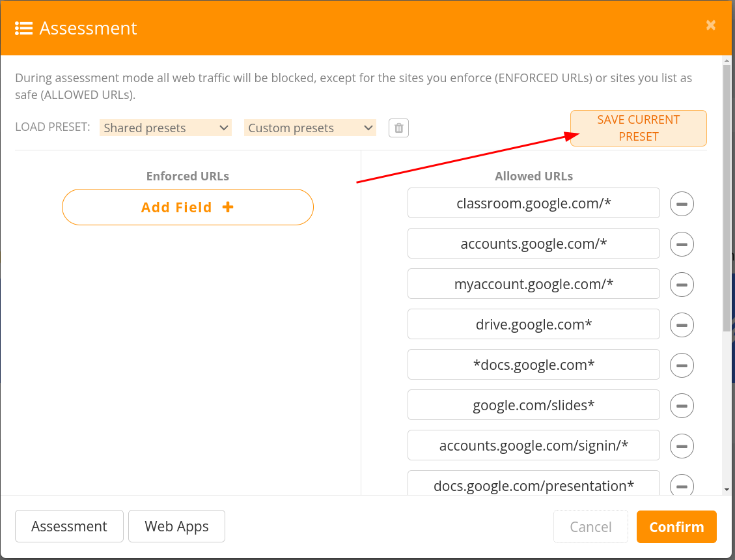Remove the myaccount.google.com/* allowed URL
This screenshot has width=735, height=560.
click(682, 285)
